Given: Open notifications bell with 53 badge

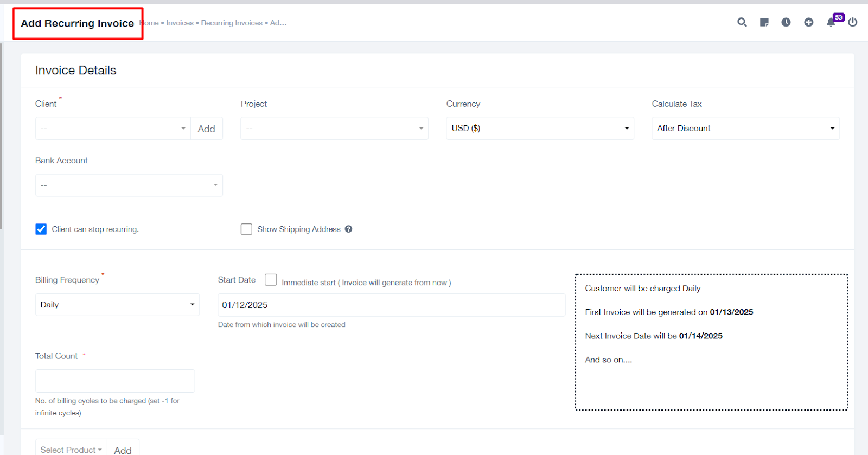Looking at the screenshot, I should pos(831,22).
